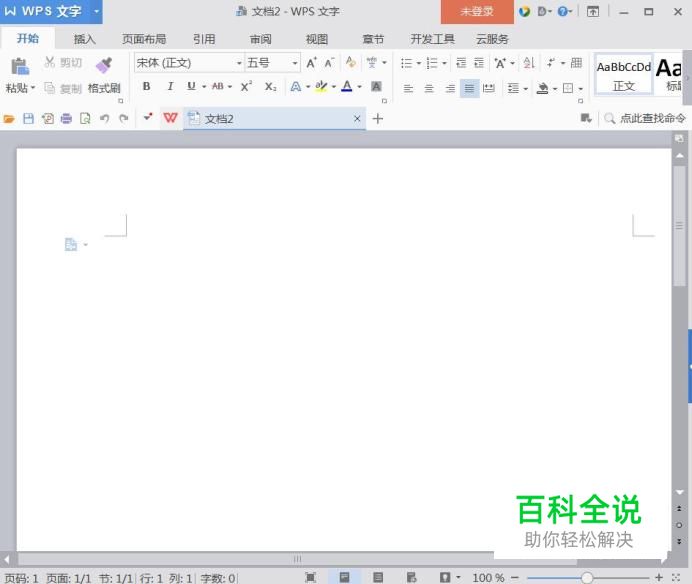Click the clear formatting eraser icon
The width and height of the screenshot is (692, 584).
[x=351, y=62]
